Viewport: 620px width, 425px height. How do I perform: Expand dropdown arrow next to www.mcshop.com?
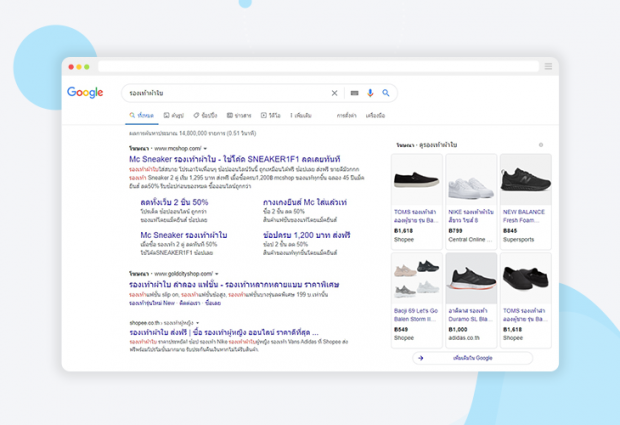coord(205,149)
